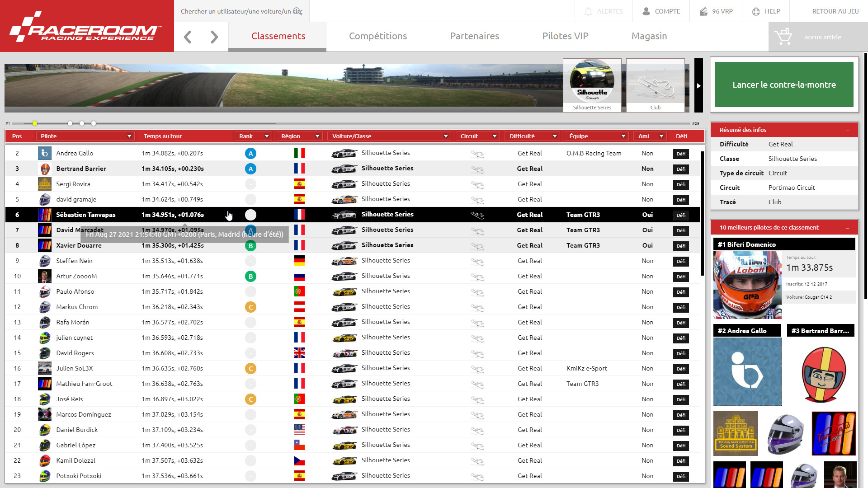Open Andrea Gallo's avatar in leaderboard row

pyautogui.click(x=44, y=153)
